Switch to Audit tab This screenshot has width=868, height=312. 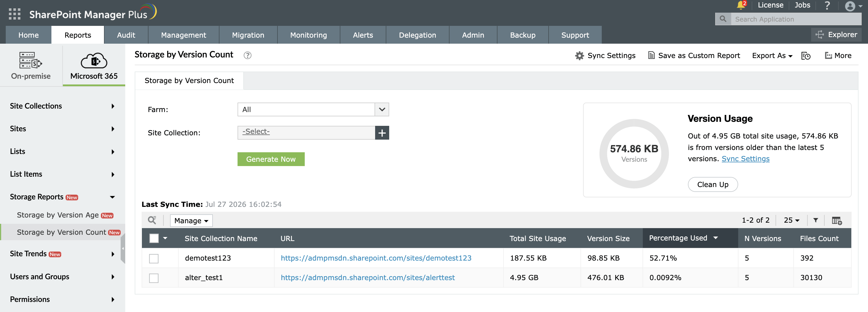click(126, 35)
